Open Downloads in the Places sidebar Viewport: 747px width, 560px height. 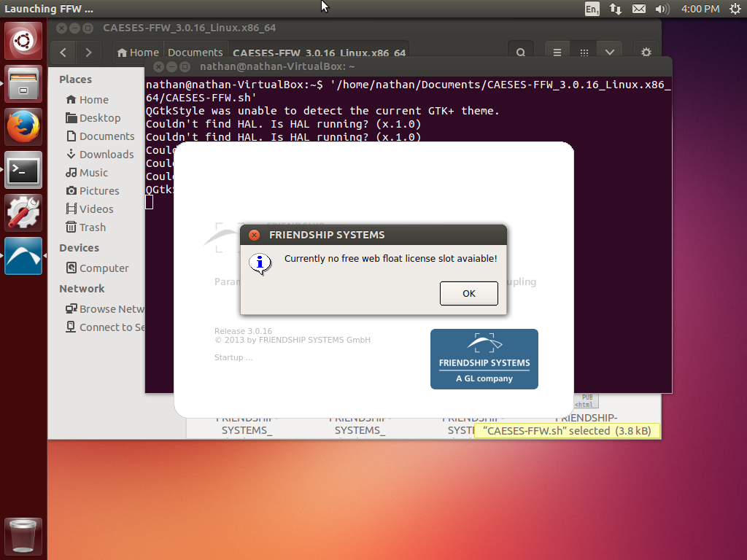point(100,155)
